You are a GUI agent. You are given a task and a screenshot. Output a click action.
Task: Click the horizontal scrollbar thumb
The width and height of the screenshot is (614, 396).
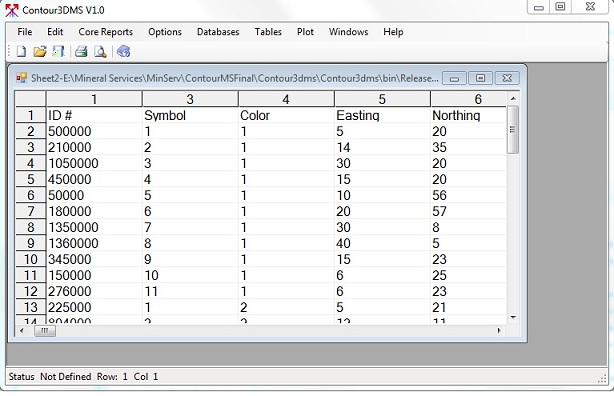tap(45, 331)
